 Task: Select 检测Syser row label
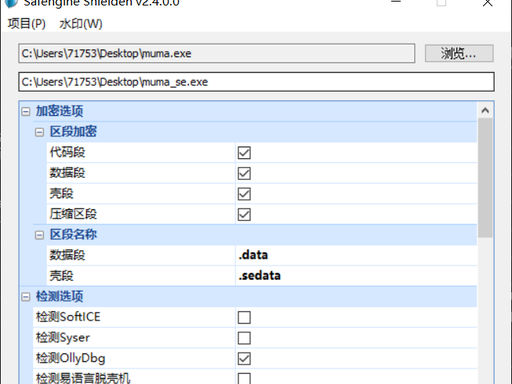tap(63, 338)
